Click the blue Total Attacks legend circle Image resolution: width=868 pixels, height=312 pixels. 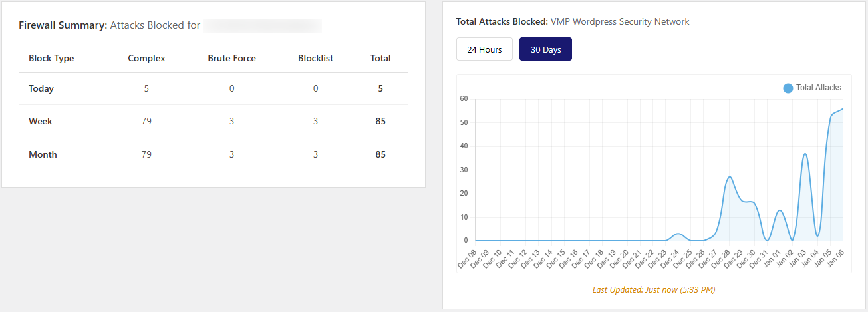click(x=788, y=88)
